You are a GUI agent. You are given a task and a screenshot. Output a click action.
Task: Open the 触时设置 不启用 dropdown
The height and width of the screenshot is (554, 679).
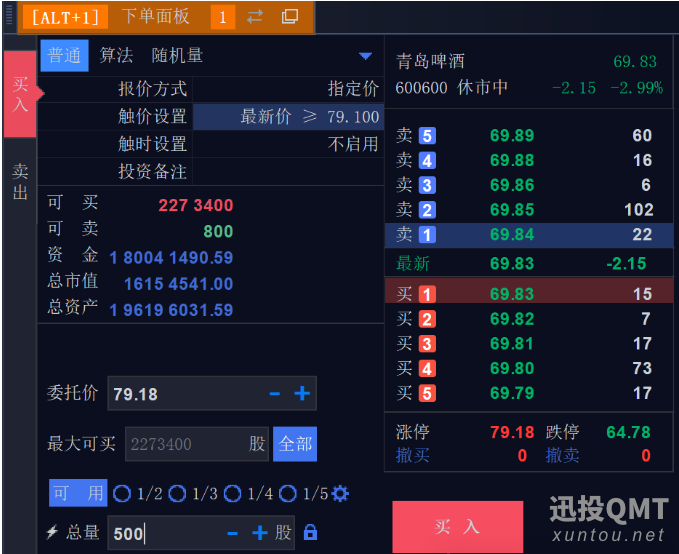288,144
